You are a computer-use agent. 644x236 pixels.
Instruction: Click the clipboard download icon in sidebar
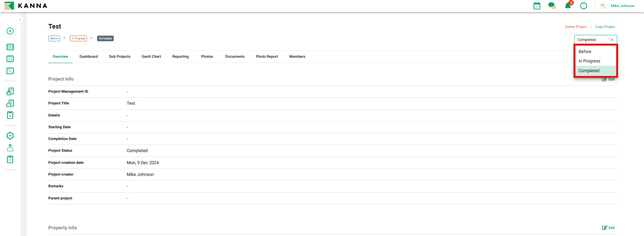[10, 115]
